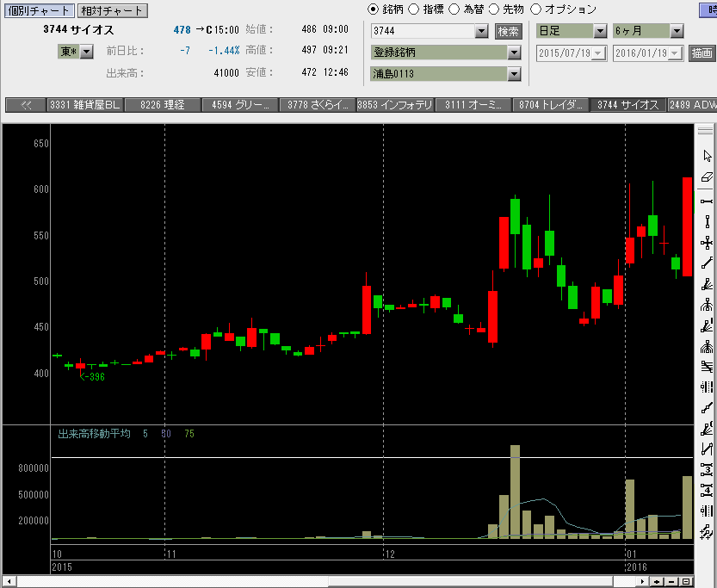Viewport: 717px width, 588px height.
Task: Select the step line drawing tool
Action: (x=707, y=407)
